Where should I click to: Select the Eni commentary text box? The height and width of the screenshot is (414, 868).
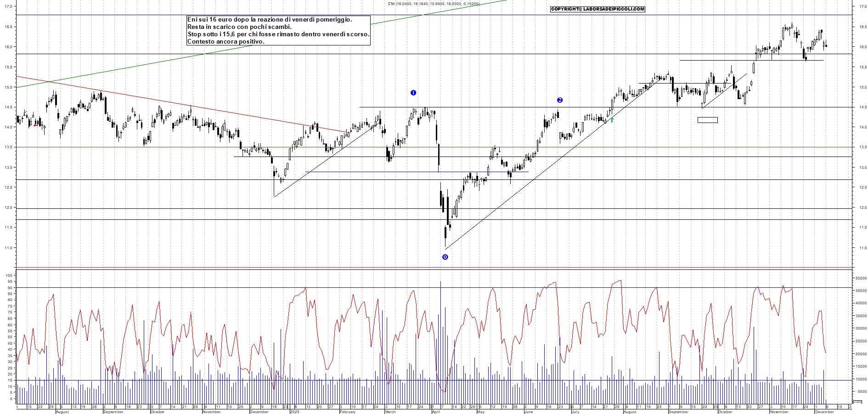tap(278, 30)
